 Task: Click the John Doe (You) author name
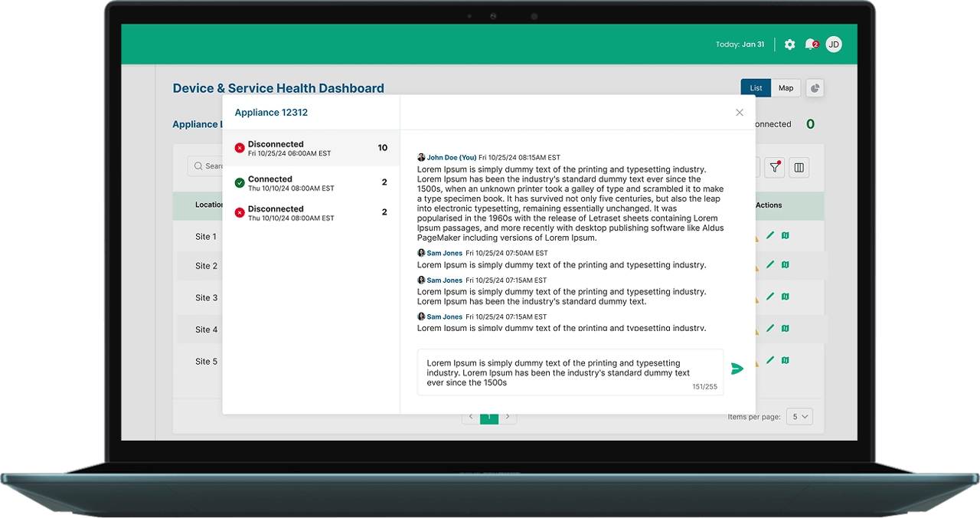tap(451, 157)
